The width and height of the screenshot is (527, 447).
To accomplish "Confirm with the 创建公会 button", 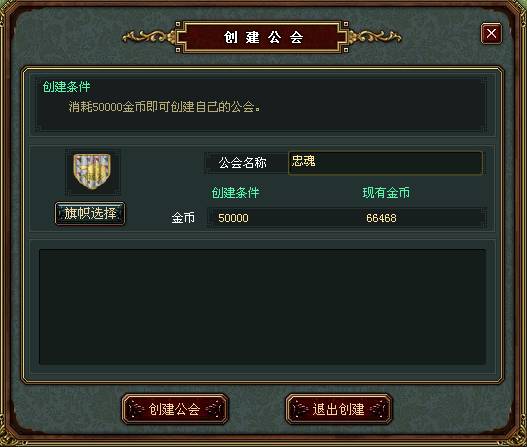I will (175, 409).
